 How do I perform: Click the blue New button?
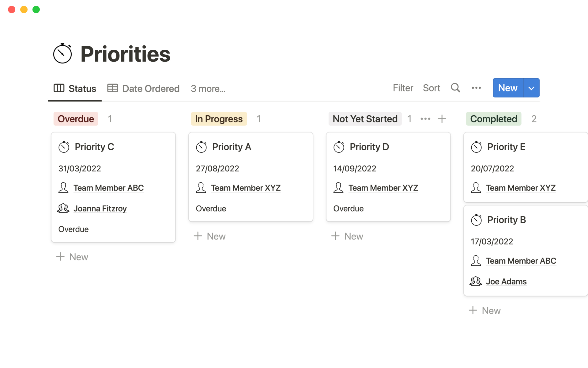(508, 88)
